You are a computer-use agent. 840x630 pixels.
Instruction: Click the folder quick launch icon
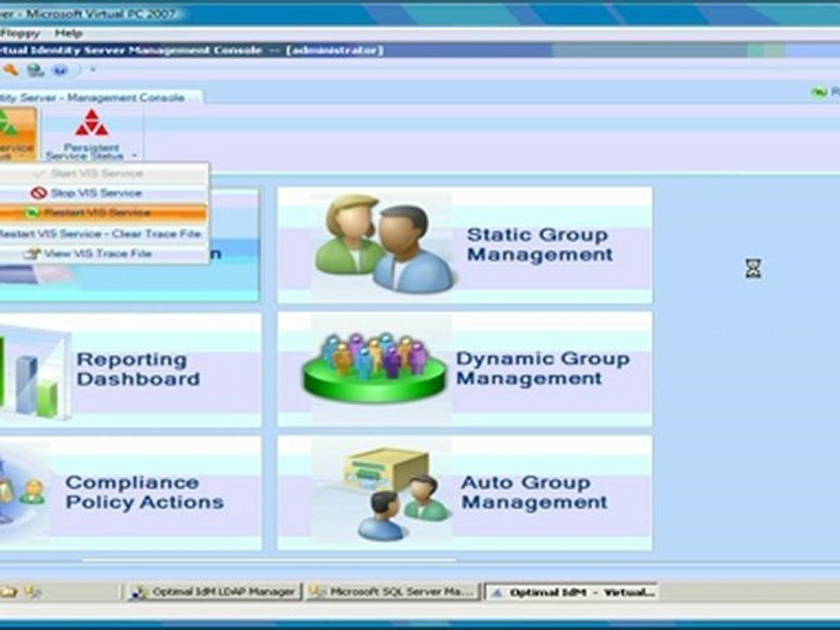(8, 592)
